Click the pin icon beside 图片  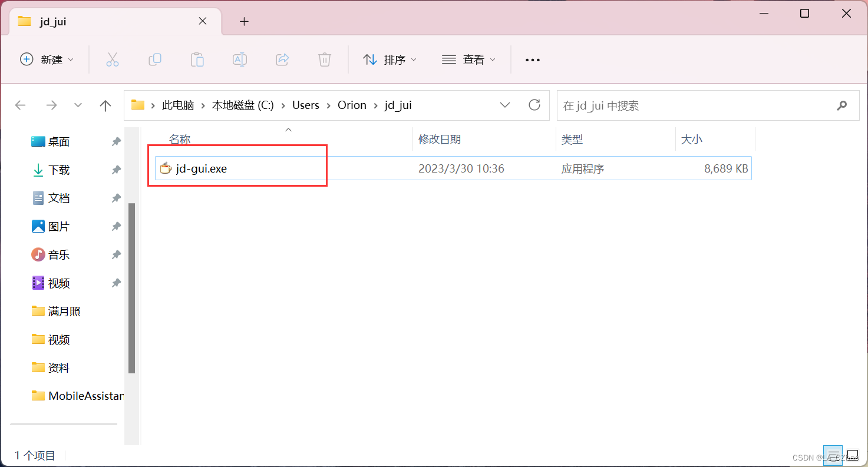click(x=116, y=227)
